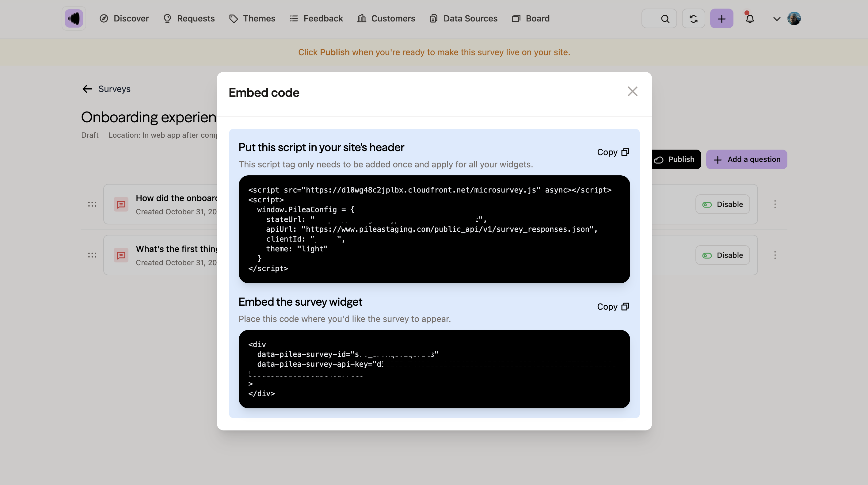
Task: Click the Publish button
Action: pyautogui.click(x=675, y=159)
